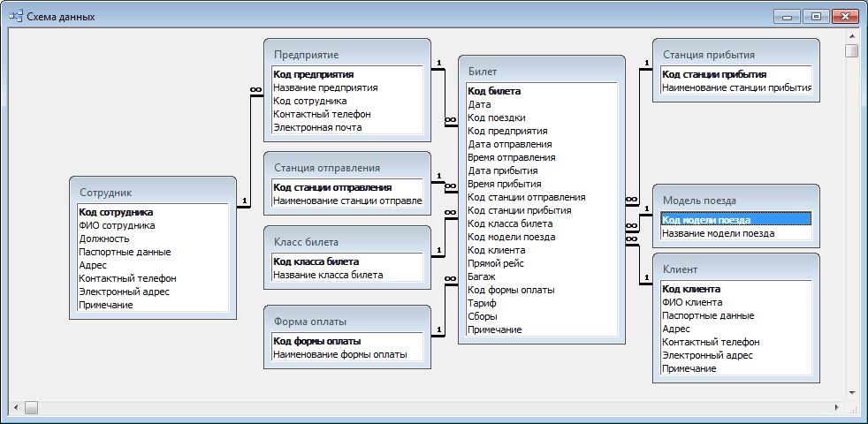Click Электронная почта in Предприятие table
Screen dimensions: 868x424
coord(317,127)
